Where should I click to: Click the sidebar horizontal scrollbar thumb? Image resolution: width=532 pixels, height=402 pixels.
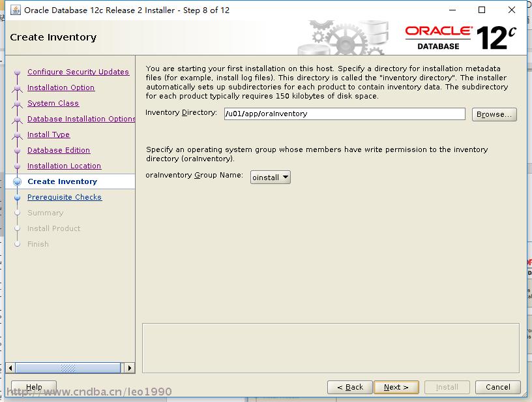(68, 368)
